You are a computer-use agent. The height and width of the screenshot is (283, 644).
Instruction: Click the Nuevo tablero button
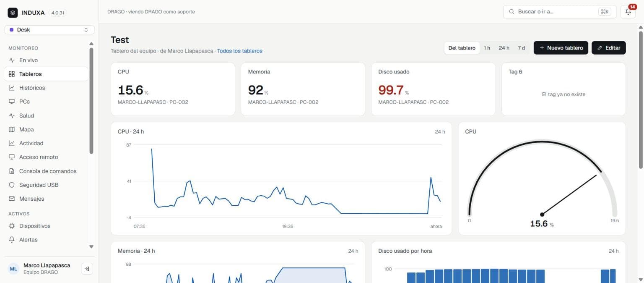[x=561, y=48]
